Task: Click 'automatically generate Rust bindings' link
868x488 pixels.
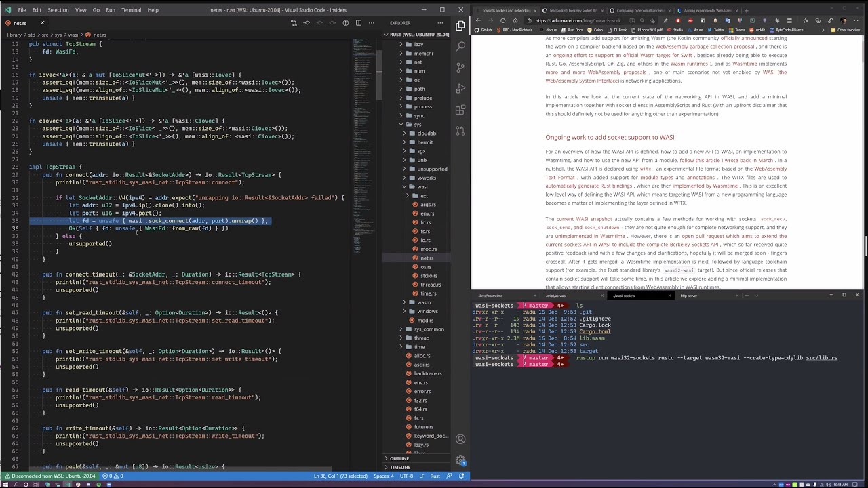Action: 589,186
